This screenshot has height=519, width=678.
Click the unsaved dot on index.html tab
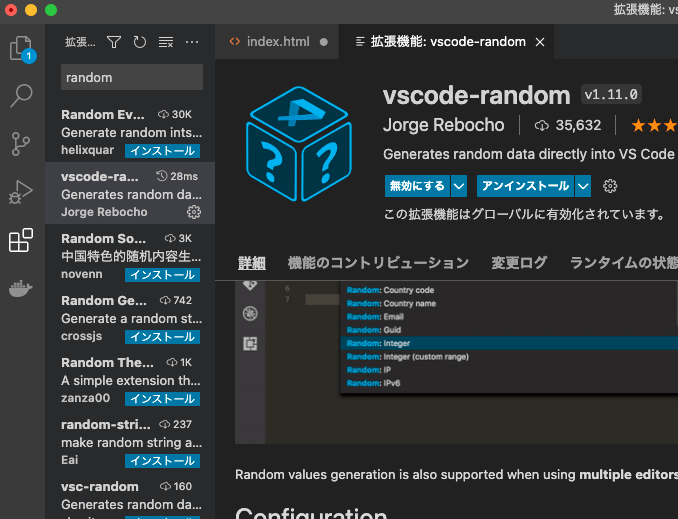coord(323,42)
